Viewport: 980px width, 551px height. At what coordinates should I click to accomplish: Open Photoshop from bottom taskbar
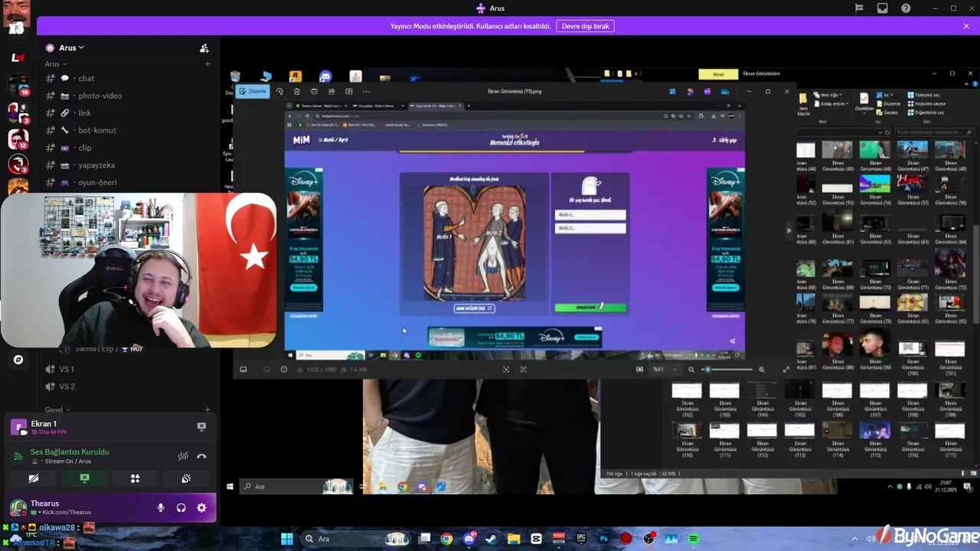click(603, 539)
